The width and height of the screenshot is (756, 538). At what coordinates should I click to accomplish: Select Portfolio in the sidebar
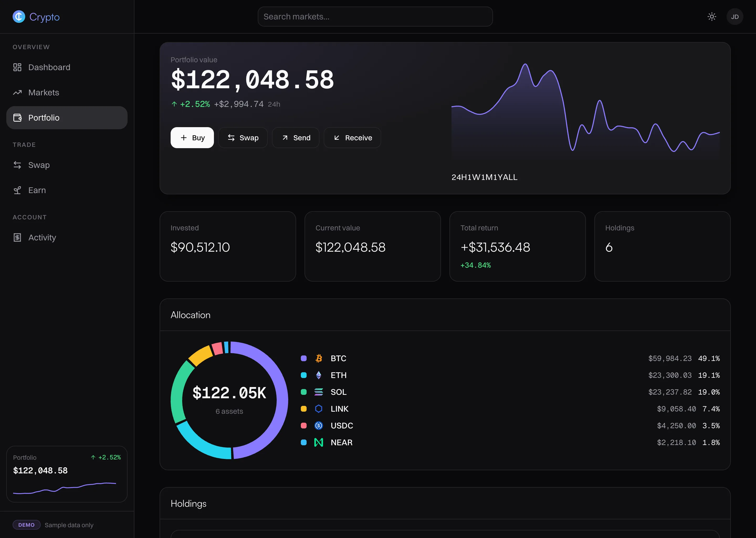67,118
